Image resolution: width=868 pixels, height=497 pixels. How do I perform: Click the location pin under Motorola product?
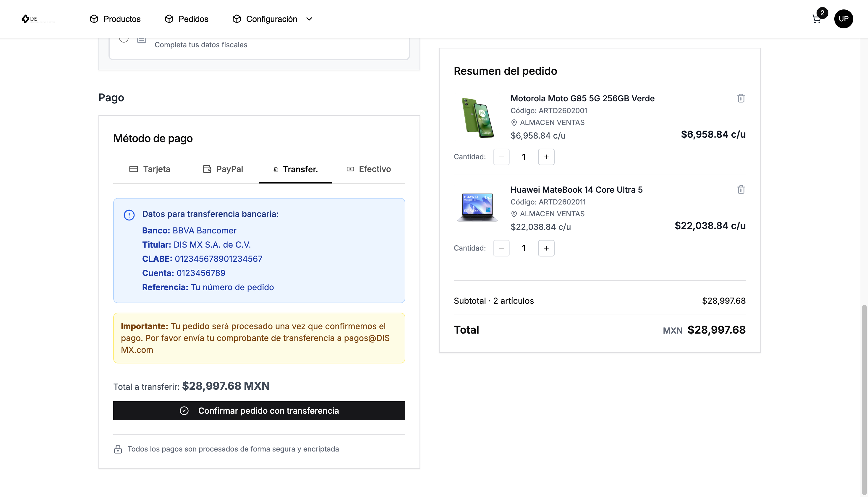pos(514,123)
